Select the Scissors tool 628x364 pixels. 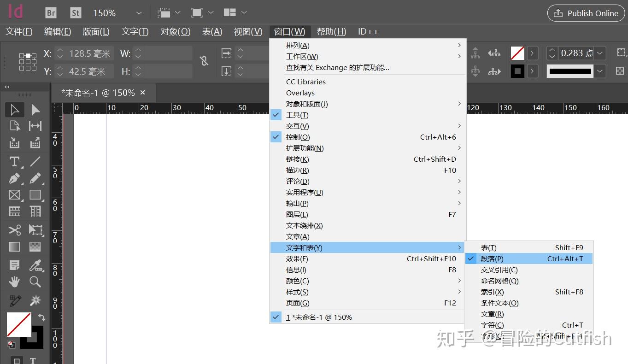(x=14, y=229)
